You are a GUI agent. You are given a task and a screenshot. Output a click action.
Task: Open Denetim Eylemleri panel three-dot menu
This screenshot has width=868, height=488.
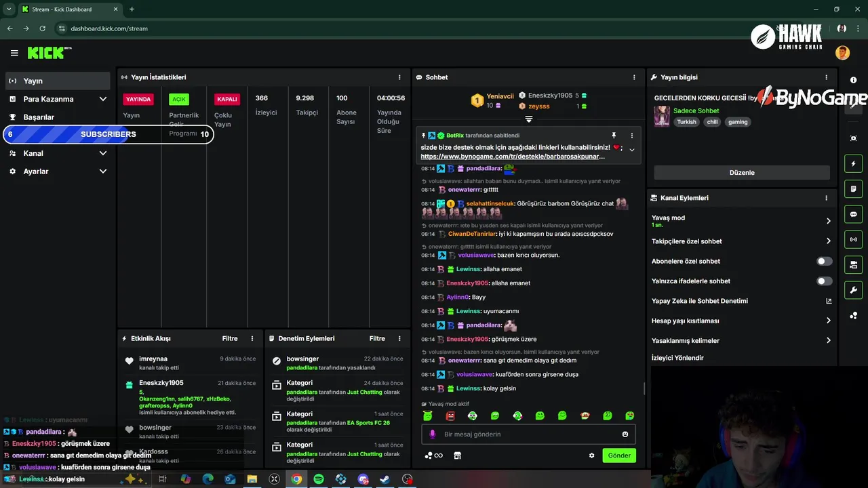[399, 338]
